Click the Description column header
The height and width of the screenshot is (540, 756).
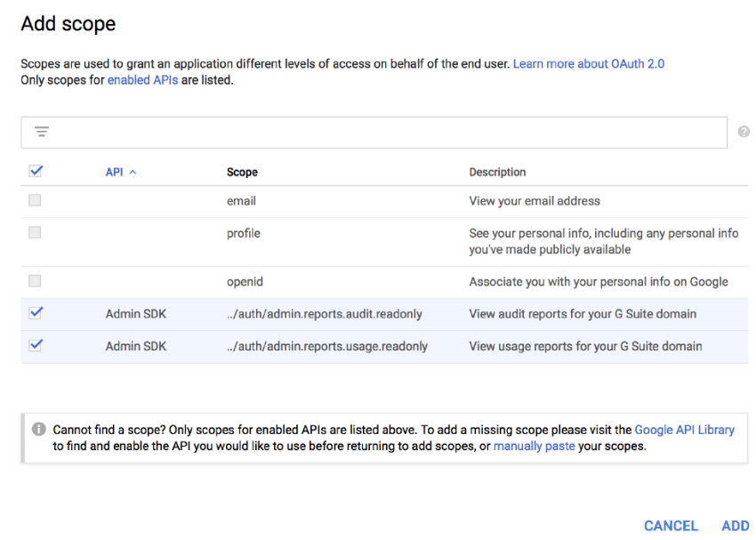[x=497, y=173]
